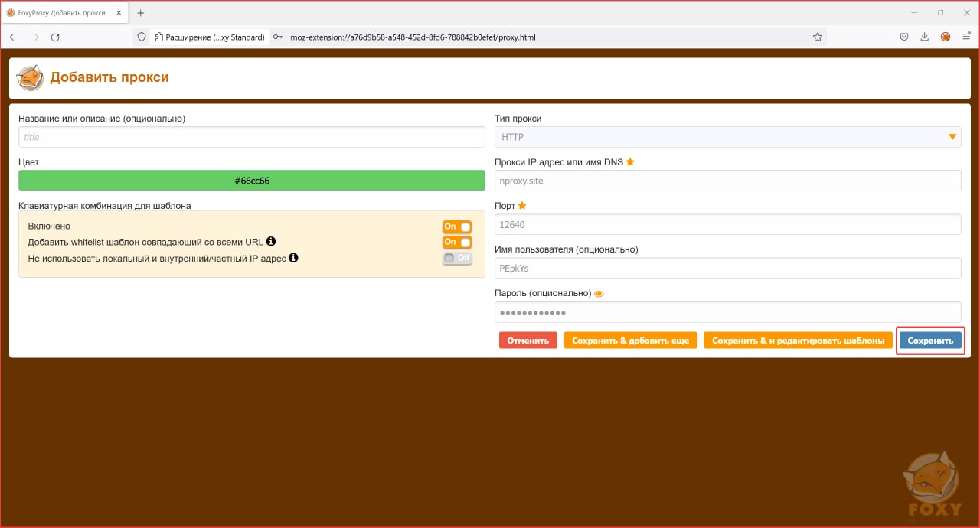980x528 pixels.
Task: Click the Имя пользователя (опционально) label
Action: click(x=567, y=249)
